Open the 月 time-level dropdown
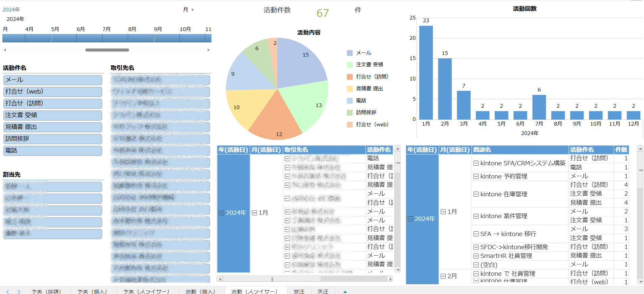 pyautogui.click(x=189, y=10)
